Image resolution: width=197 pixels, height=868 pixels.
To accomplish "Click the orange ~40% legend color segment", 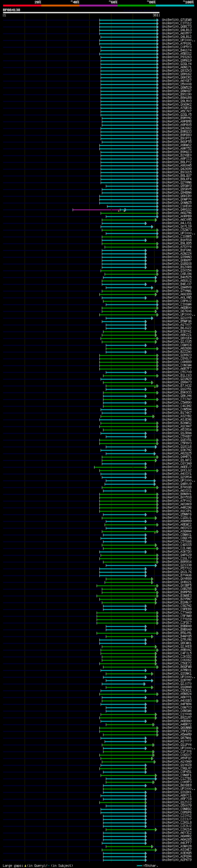I will pos(60,6).
